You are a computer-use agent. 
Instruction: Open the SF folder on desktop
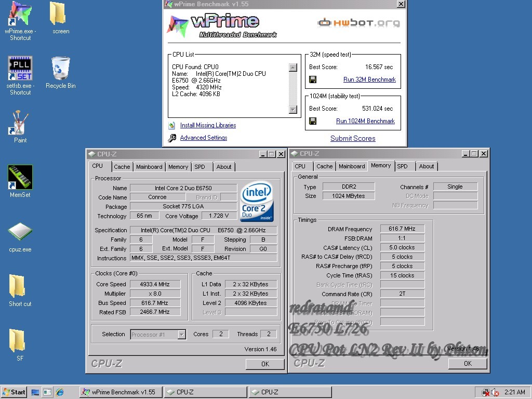click(17, 340)
